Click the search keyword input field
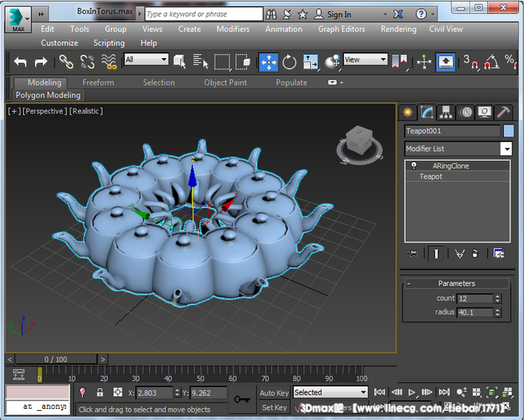The height and width of the screenshot is (420, 525). [x=204, y=14]
